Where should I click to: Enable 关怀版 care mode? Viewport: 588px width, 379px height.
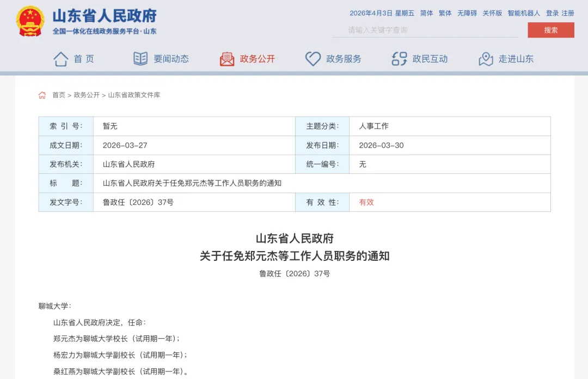click(492, 13)
